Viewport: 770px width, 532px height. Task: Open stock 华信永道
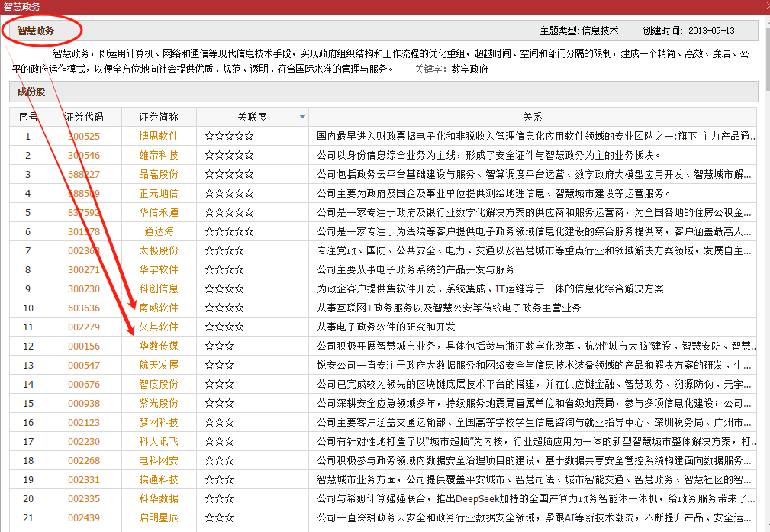(159, 213)
